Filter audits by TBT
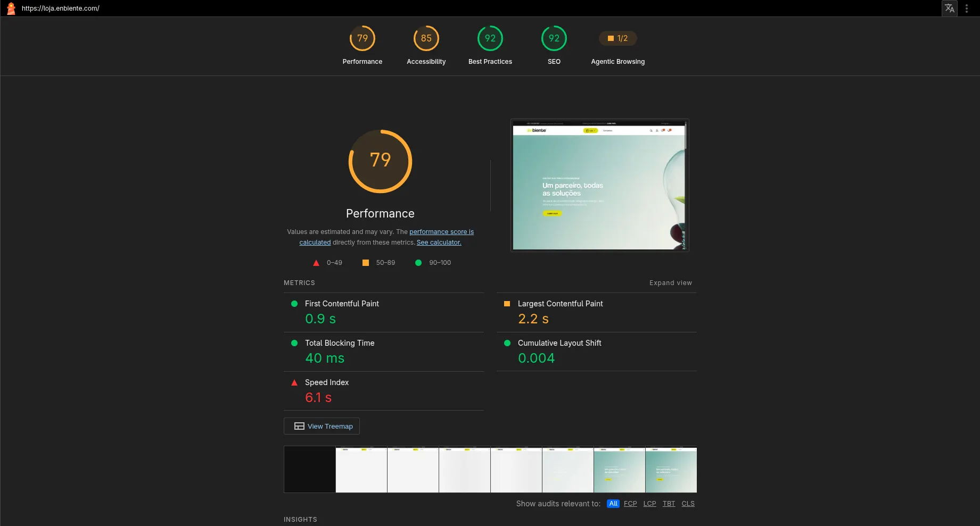980x526 pixels. point(669,504)
